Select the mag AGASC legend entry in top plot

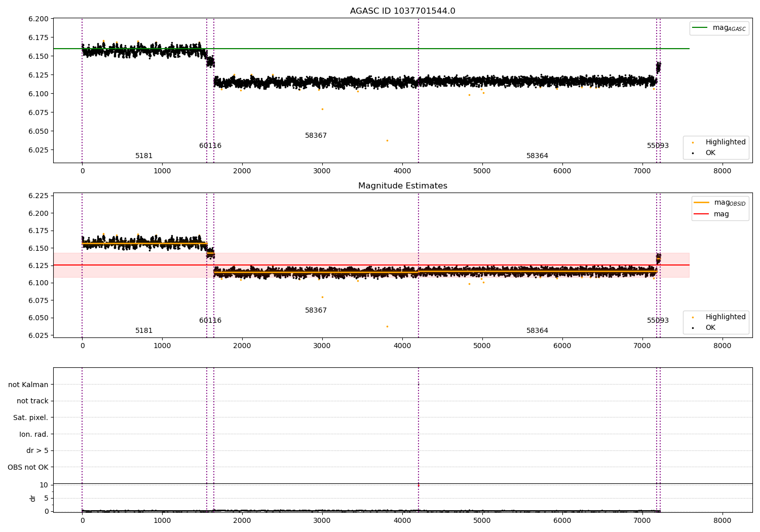(719, 28)
